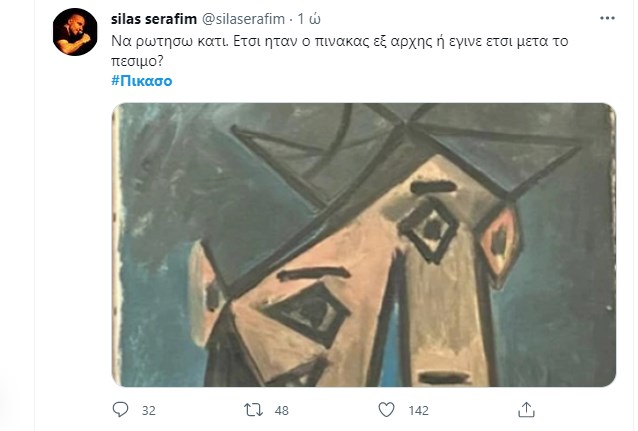
Task: Open the reply speech bubble icon
Action: [x=120, y=409]
